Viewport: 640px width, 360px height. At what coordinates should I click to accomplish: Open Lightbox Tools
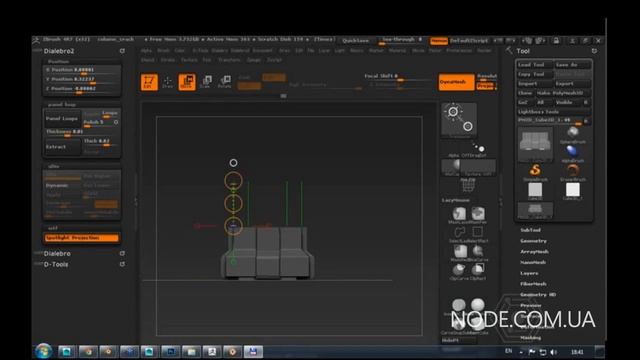click(553, 112)
